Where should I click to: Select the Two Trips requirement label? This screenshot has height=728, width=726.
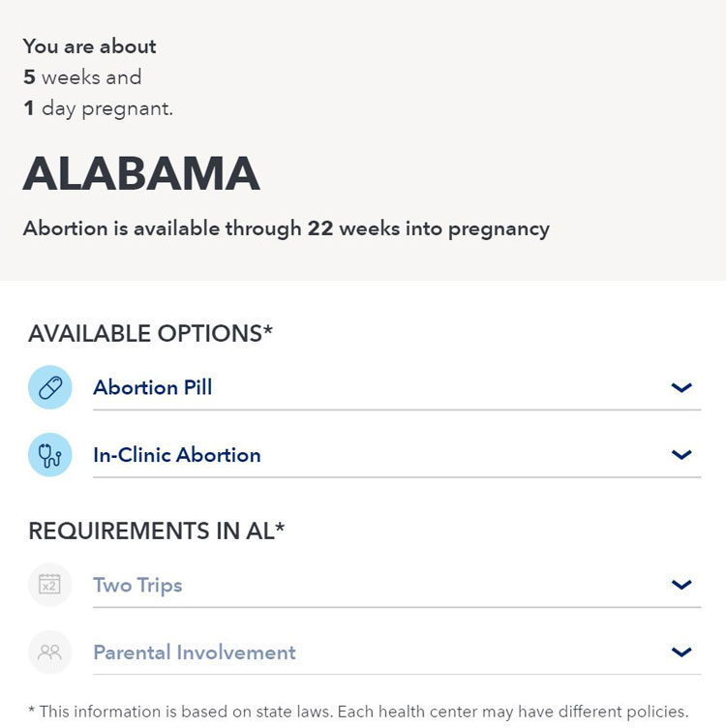point(137,586)
